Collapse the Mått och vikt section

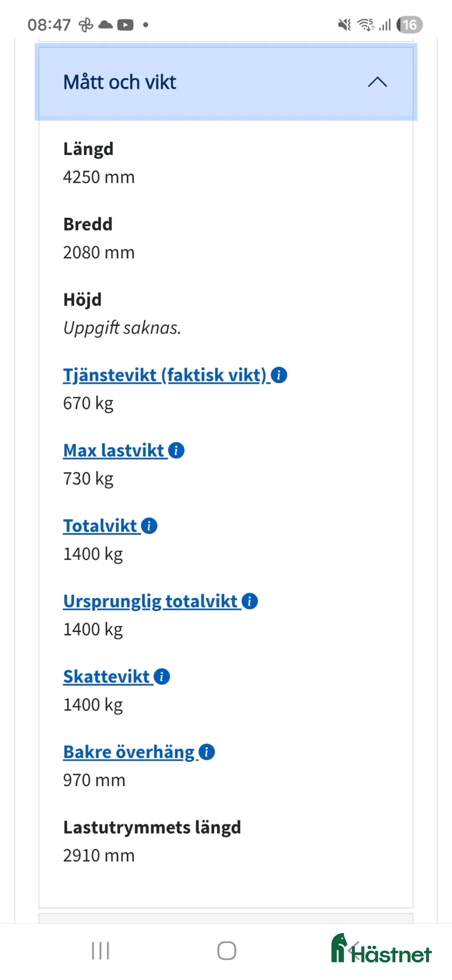(x=226, y=82)
